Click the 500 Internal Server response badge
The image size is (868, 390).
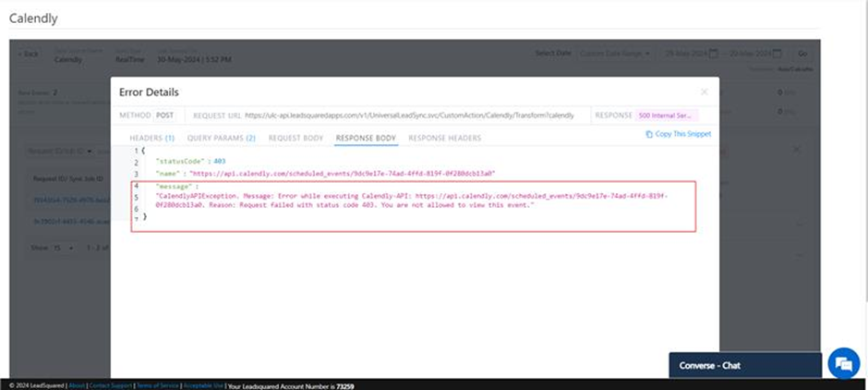[x=667, y=116]
